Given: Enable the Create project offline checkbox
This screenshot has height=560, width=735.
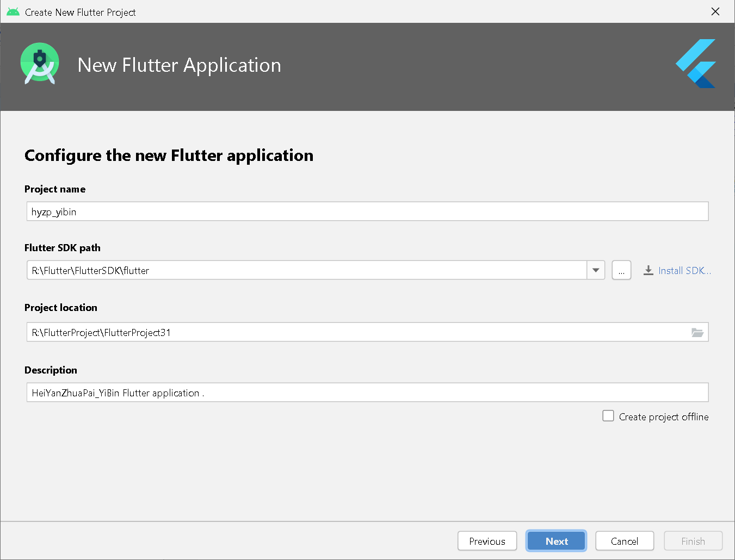Looking at the screenshot, I should tap(608, 416).
